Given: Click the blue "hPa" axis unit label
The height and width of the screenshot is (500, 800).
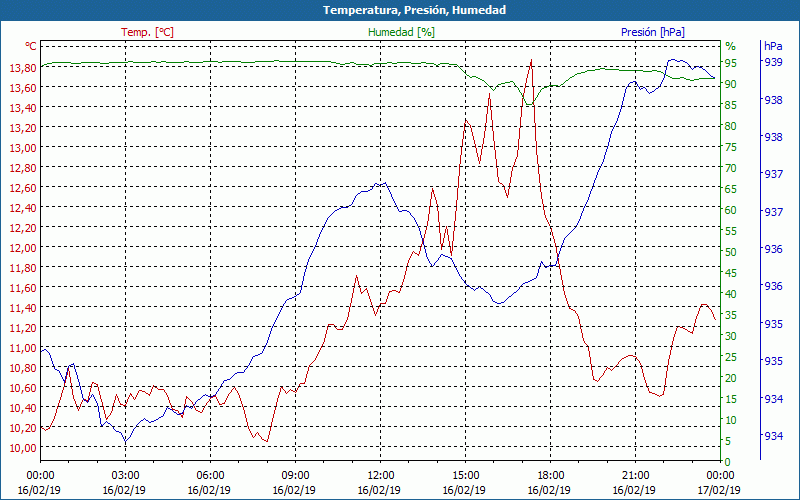Looking at the screenshot, I should click(x=773, y=46).
